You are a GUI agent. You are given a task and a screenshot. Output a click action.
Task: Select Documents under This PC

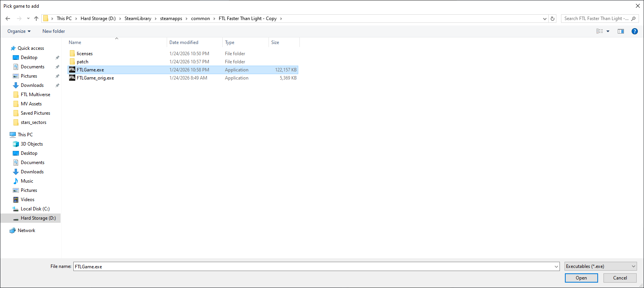point(32,163)
